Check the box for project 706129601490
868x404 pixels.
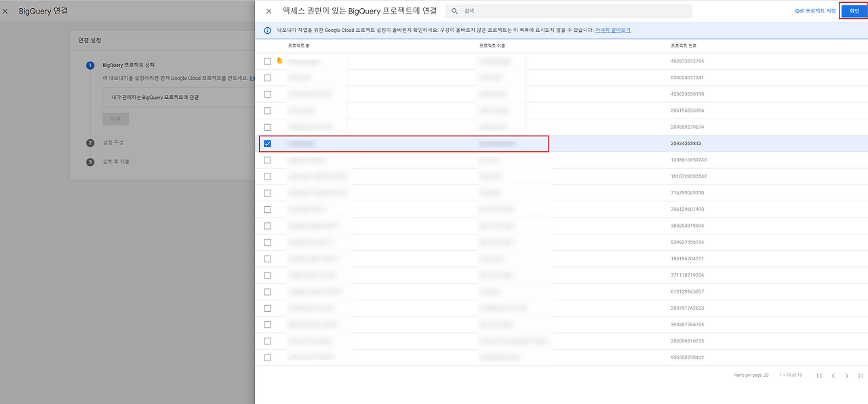click(x=267, y=209)
